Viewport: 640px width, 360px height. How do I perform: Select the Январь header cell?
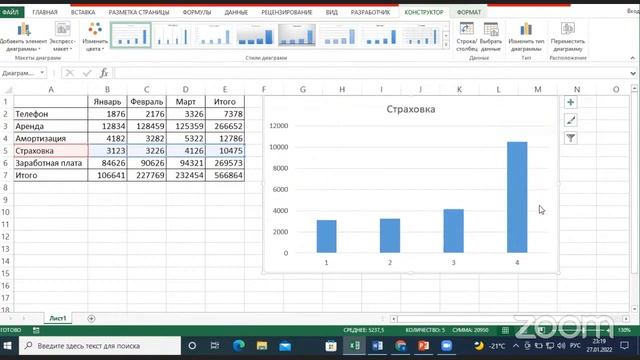click(107, 102)
